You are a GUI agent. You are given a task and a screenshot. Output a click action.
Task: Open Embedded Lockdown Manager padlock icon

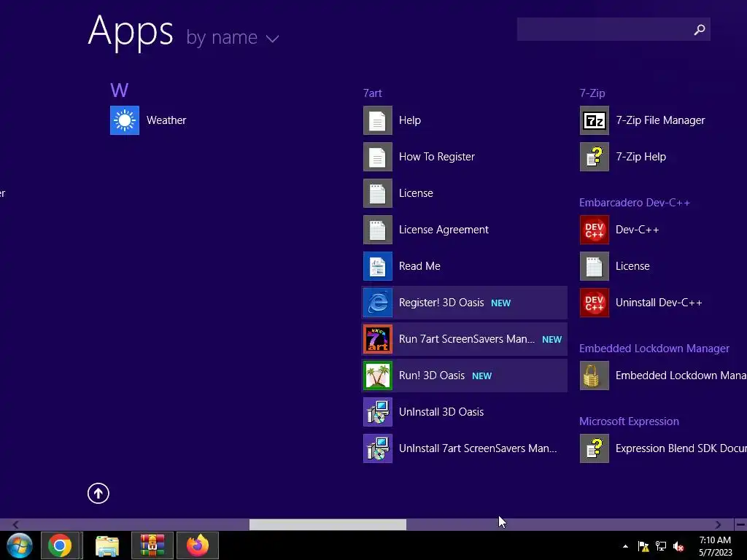pyautogui.click(x=594, y=376)
